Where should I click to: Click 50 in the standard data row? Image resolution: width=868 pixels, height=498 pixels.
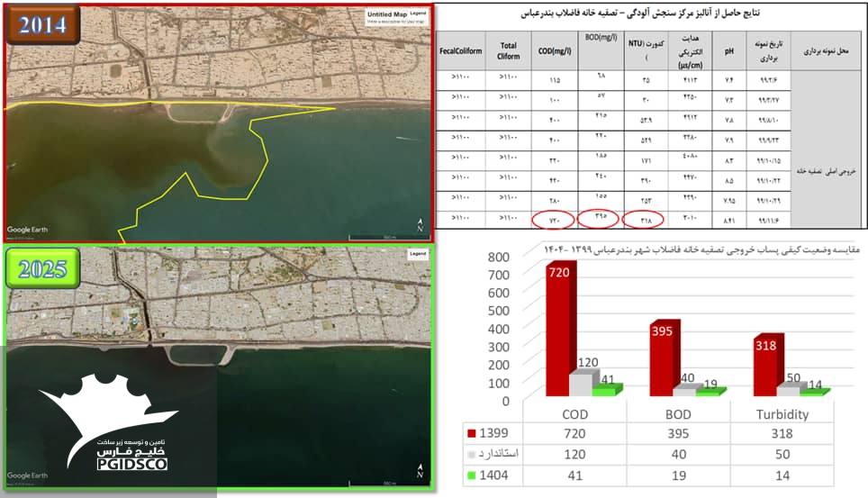coord(782,454)
